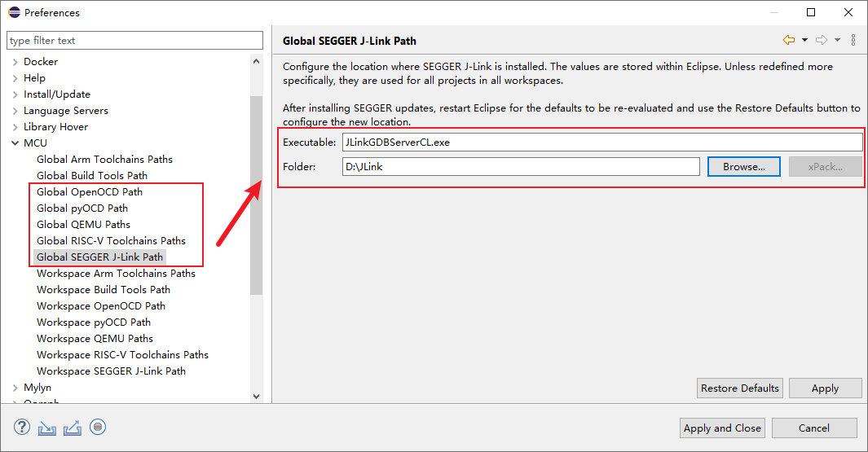
Task: Select Global OpenOCD Path
Action: point(90,192)
